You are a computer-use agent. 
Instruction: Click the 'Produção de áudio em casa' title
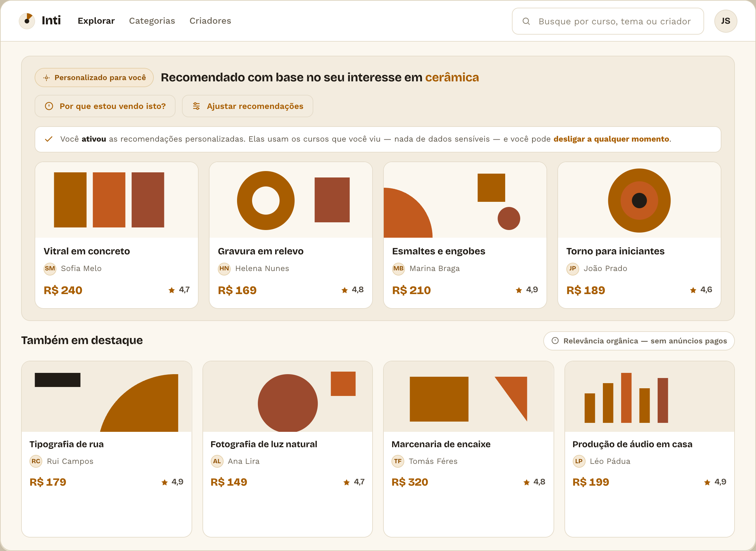(x=632, y=444)
